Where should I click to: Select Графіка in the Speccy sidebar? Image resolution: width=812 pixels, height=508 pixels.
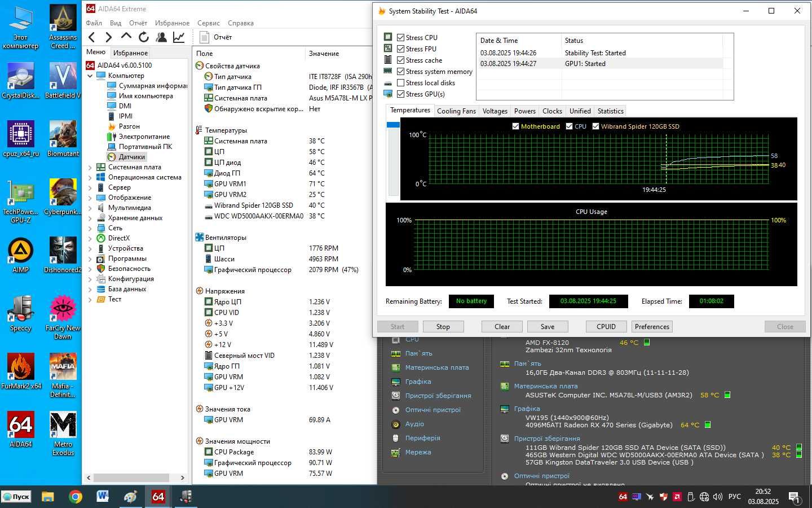(418, 382)
